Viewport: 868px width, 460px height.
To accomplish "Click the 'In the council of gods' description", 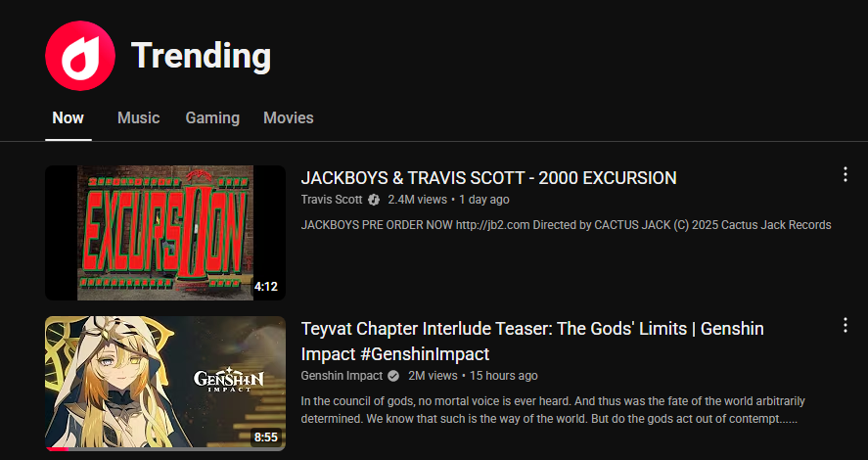I will tap(553, 410).
